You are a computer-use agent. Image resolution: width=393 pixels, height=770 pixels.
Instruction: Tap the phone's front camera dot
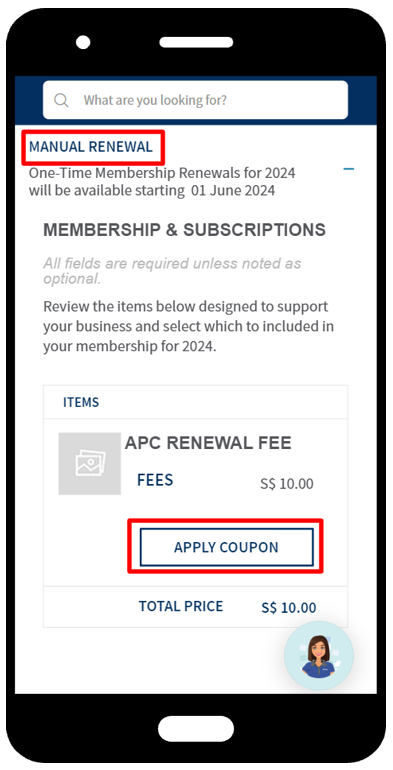pyautogui.click(x=83, y=42)
